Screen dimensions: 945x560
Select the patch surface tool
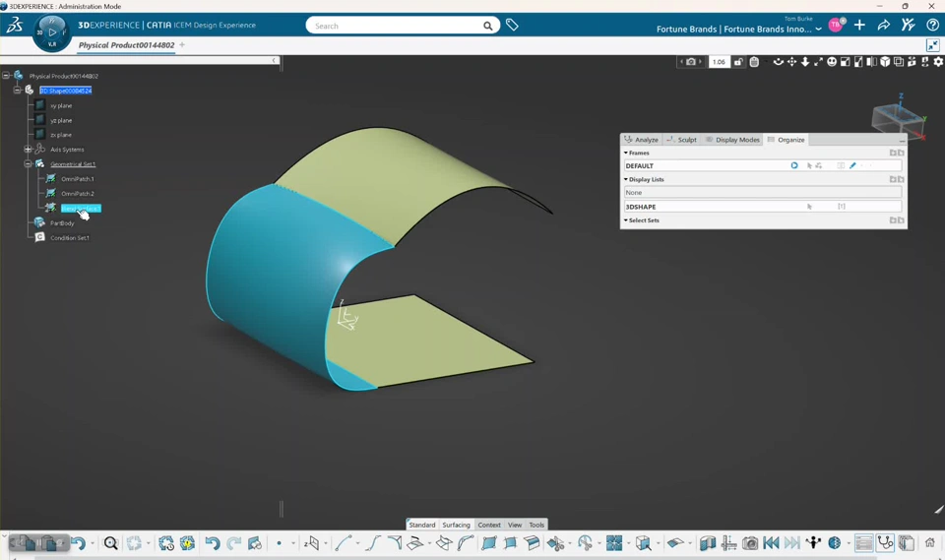489,543
